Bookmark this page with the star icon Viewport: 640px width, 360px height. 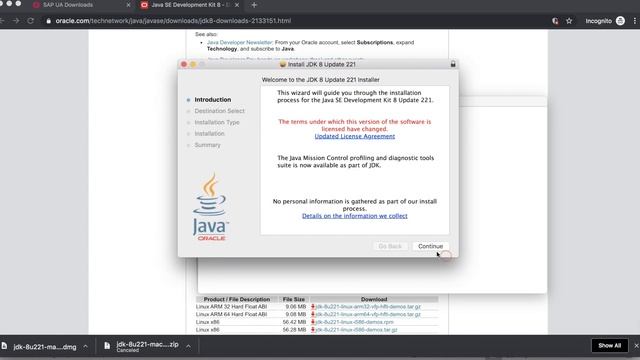[x=569, y=21]
